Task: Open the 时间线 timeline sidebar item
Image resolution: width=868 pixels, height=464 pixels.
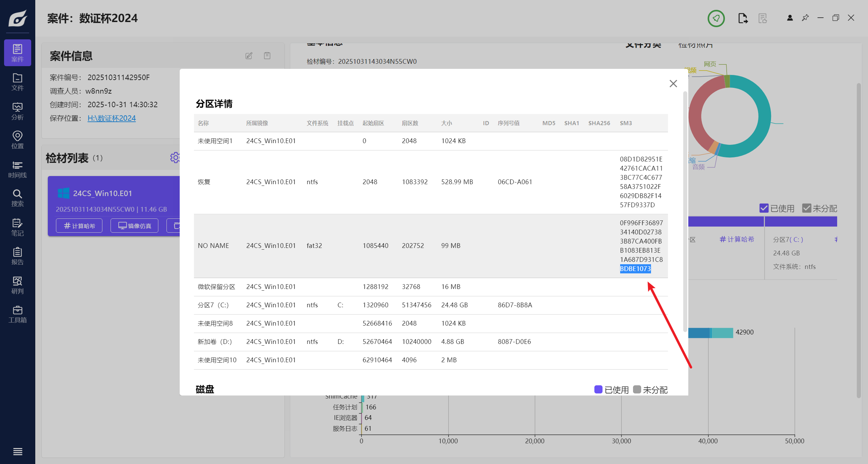Action: tap(17, 169)
